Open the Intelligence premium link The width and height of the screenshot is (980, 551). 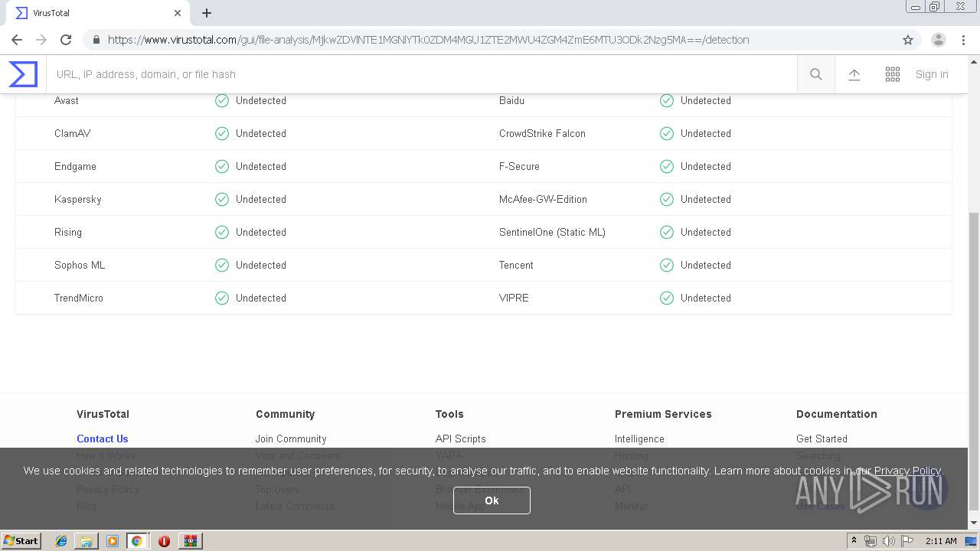tap(639, 439)
